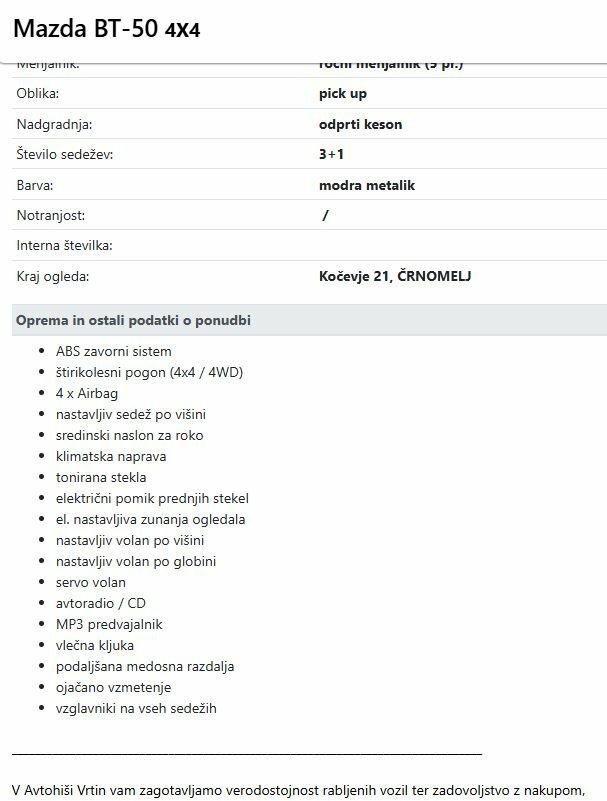The image size is (607, 801).
Task: Click the 'avtoradio / CD' list item
Action: (x=99, y=603)
